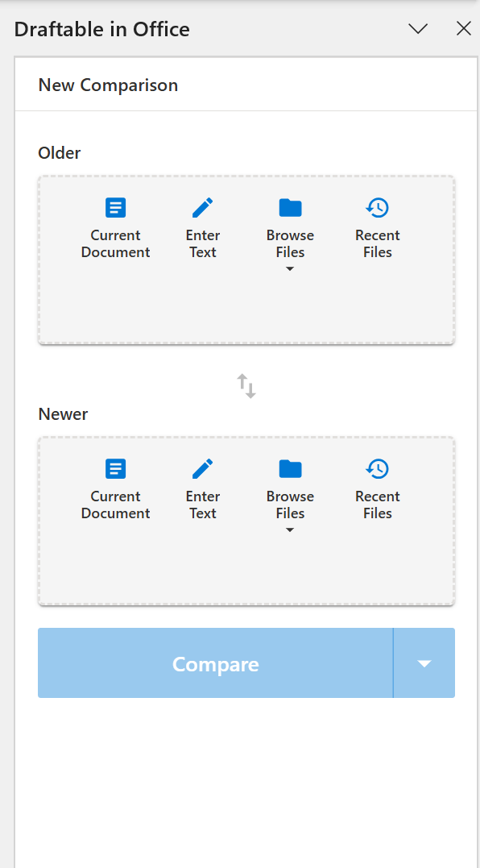
Task: Collapse the pane using the top chevron
Action: click(418, 28)
